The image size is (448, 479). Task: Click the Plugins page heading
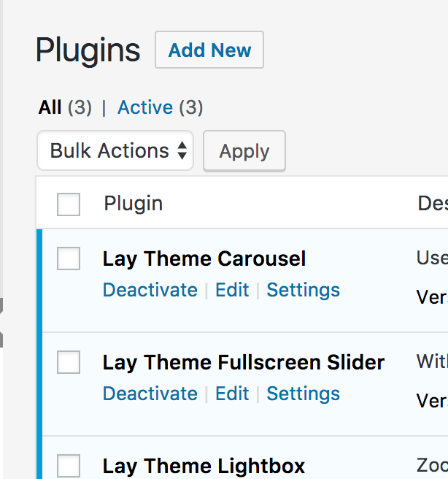tap(88, 50)
